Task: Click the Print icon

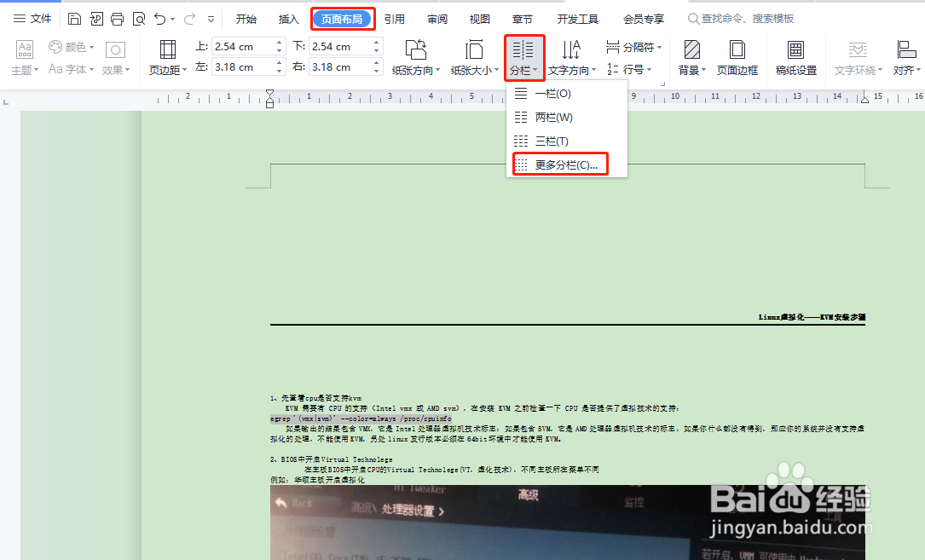Action: click(x=117, y=17)
